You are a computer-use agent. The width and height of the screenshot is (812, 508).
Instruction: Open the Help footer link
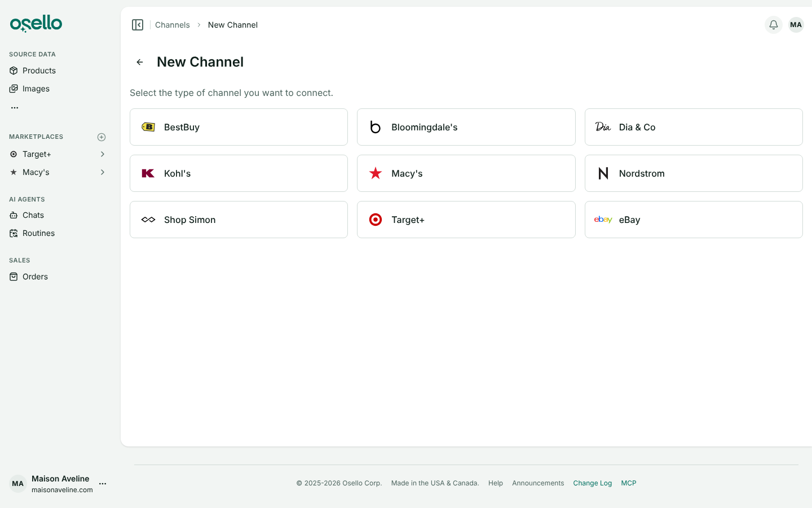pos(496,483)
